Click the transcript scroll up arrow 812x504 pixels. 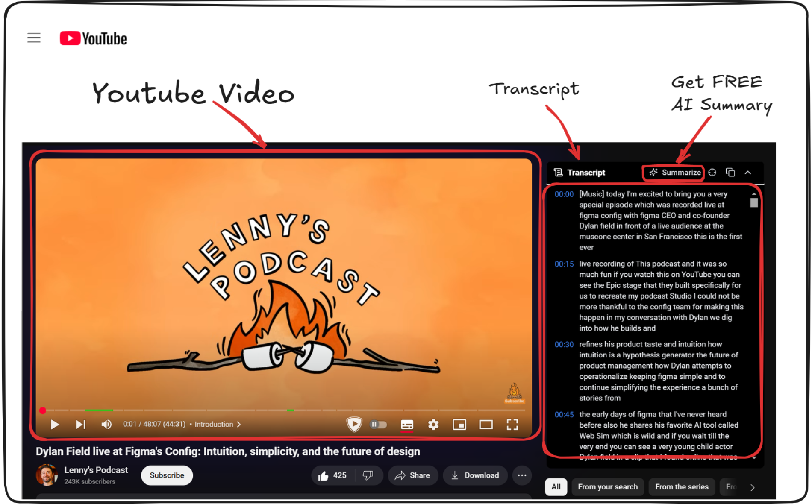tap(754, 193)
